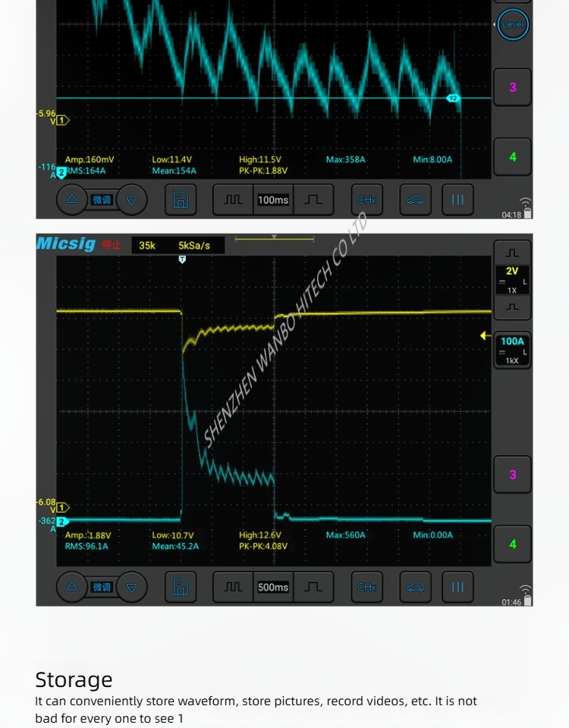Image resolution: width=569 pixels, height=728 pixels.
Task: Tap the Min:8.00A measurement
Action: click(x=432, y=160)
